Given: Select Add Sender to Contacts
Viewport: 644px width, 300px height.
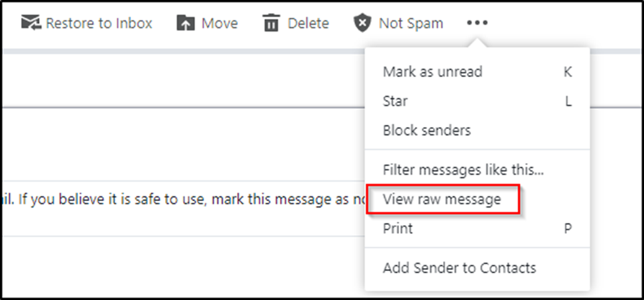Looking at the screenshot, I should coord(459,268).
